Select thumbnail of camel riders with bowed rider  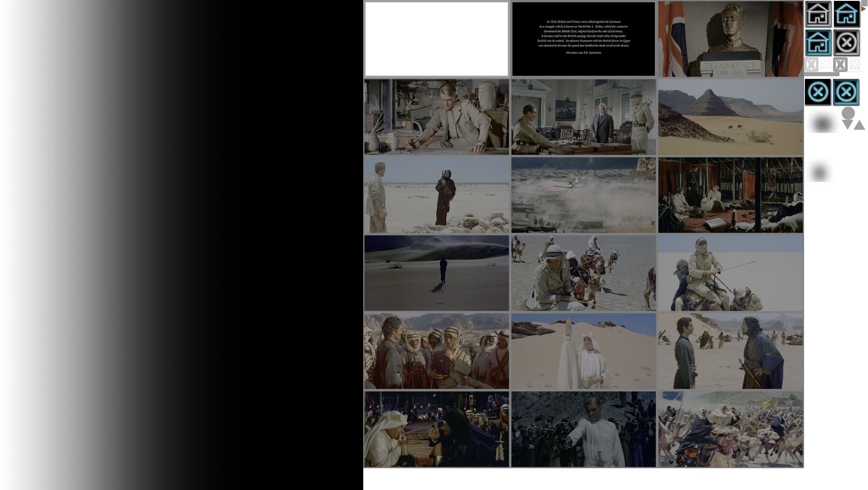[x=584, y=273]
